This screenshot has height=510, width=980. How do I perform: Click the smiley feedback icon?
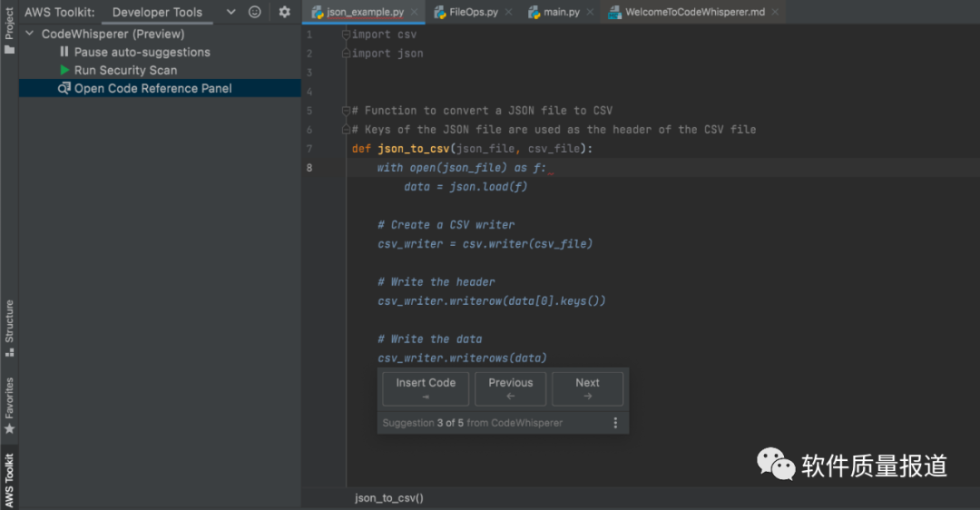(x=254, y=12)
